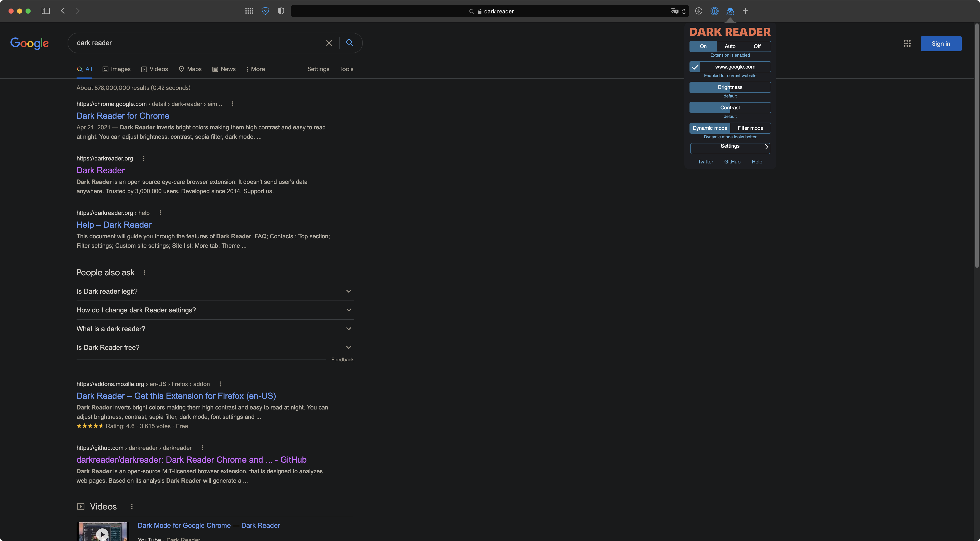Set Dark Reader to Auto
The width and height of the screenshot is (980, 541).
click(730, 46)
